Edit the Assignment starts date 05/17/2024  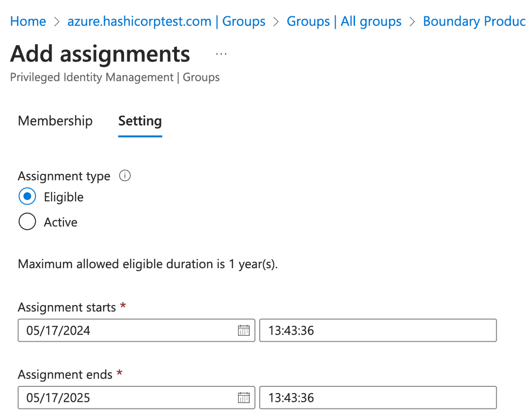[x=137, y=331]
